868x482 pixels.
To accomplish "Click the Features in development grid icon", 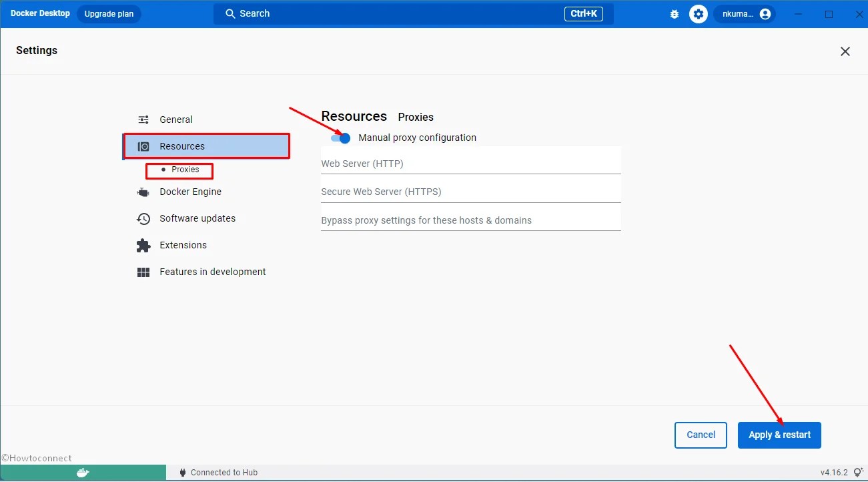I will [143, 272].
